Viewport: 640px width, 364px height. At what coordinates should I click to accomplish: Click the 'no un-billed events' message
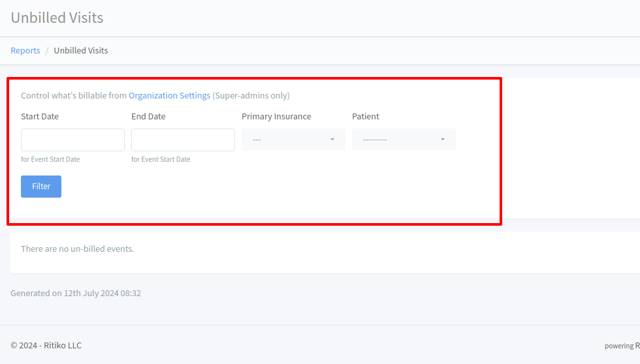[77, 249]
